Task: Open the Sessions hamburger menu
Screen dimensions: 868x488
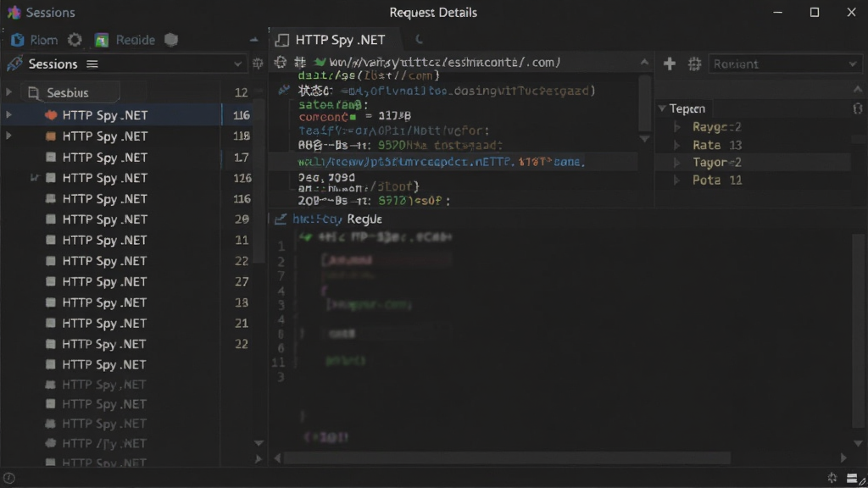Action: click(x=92, y=64)
